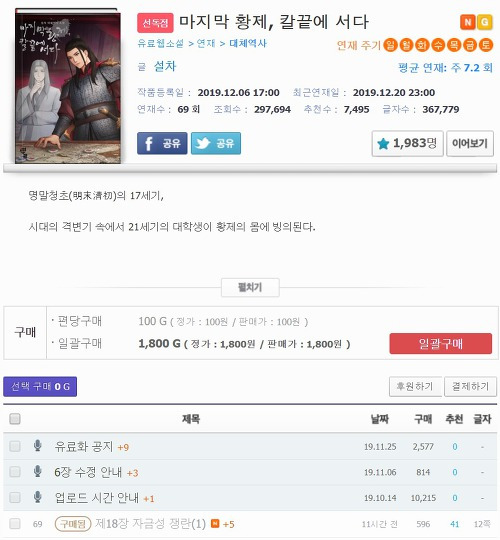Open author 설차 profile link
The height and width of the screenshot is (540, 500).
pyautogui.click(x=165, y=66)
